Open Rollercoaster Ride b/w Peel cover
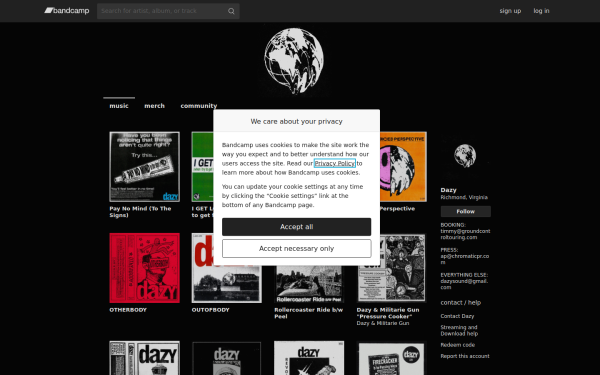The height and width of the screenshot is (375, 600). (x=309, y=284)
